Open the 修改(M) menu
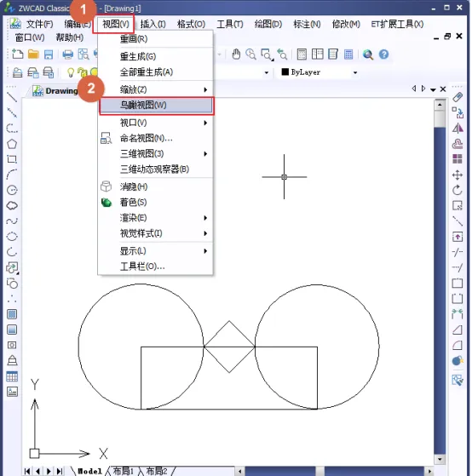 pyautogui.click(x=346, y=24)
